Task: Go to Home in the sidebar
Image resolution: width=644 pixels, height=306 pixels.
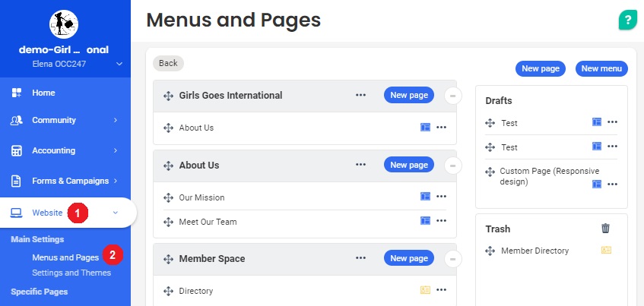Action: pos(43,93)
